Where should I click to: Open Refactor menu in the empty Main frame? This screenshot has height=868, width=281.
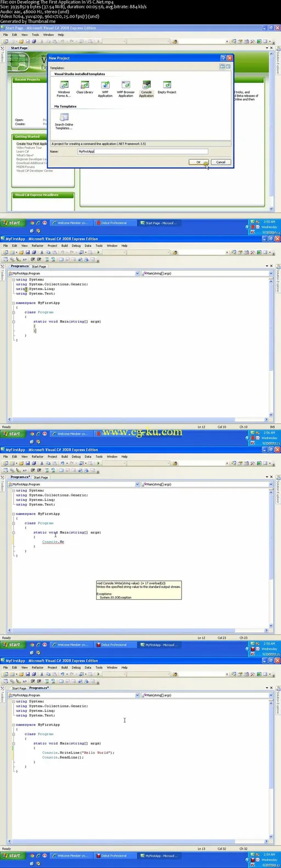coord(37,246)
